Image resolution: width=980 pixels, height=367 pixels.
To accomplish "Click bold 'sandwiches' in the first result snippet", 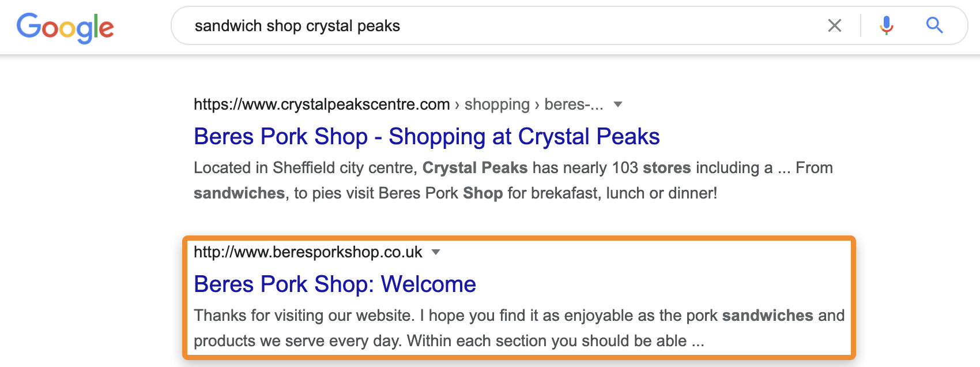I will point(239,193).
